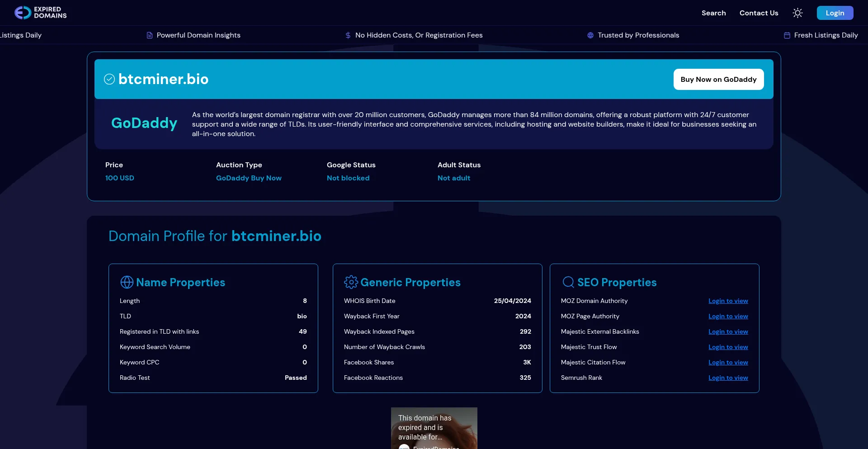Click the verified checkmark icon beside btcminer.bio
868x449 pixels.
(x=109, y=80)
